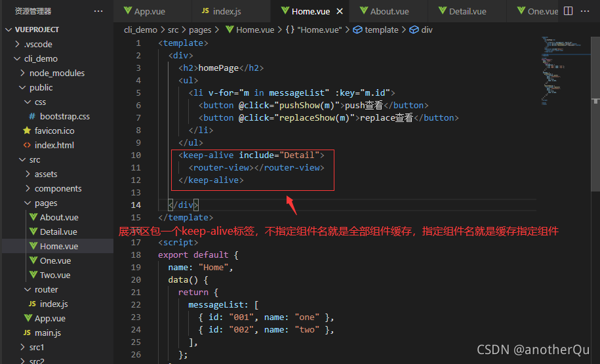Click cli_demo in the breadcrumb path

click(140, 30)
